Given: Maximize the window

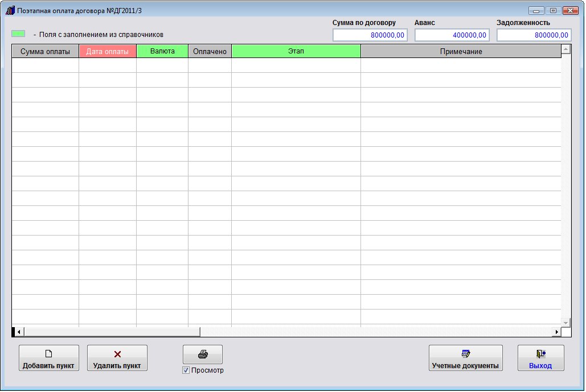Looking at the screenshot, I should pos(553,10).
